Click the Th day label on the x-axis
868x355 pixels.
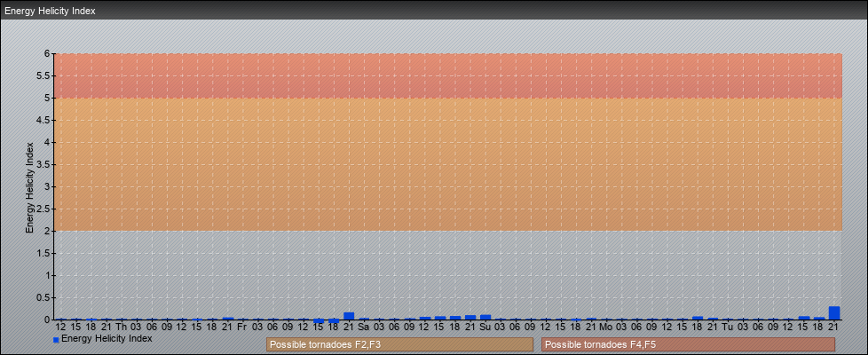tap(122, 327)
